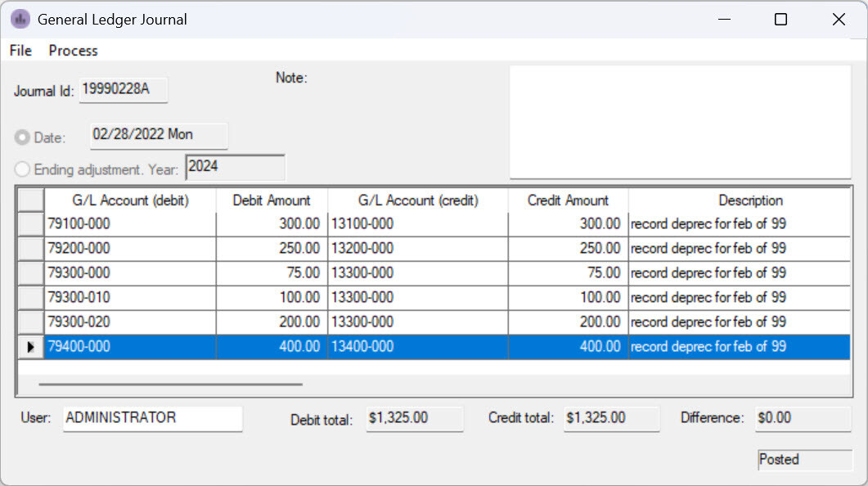Click debit account cell 79300-000
The width and height of the screenshot is (868, 486).
130,273
